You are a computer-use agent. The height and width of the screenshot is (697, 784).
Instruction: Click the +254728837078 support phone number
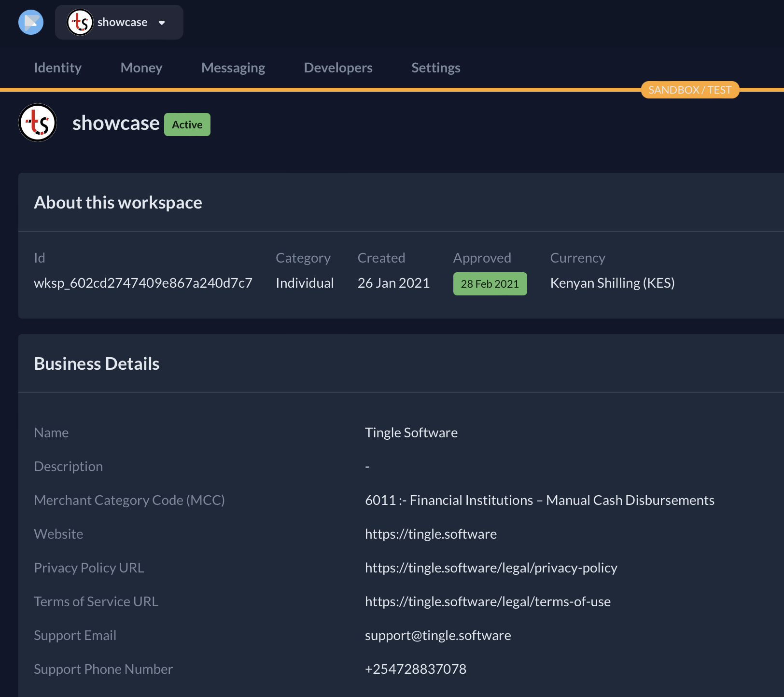(416, 669)
